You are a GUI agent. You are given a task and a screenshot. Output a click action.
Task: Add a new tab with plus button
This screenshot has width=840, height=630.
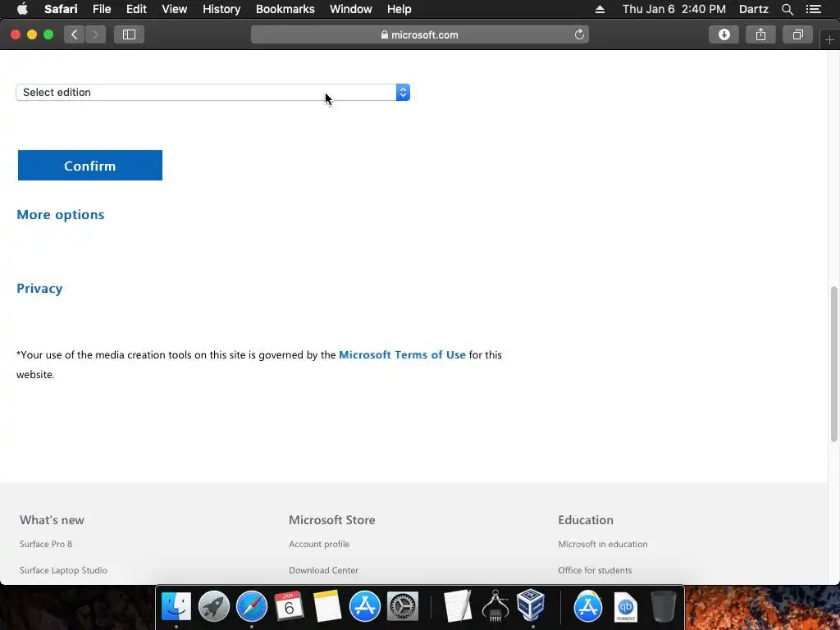(829, 40)
